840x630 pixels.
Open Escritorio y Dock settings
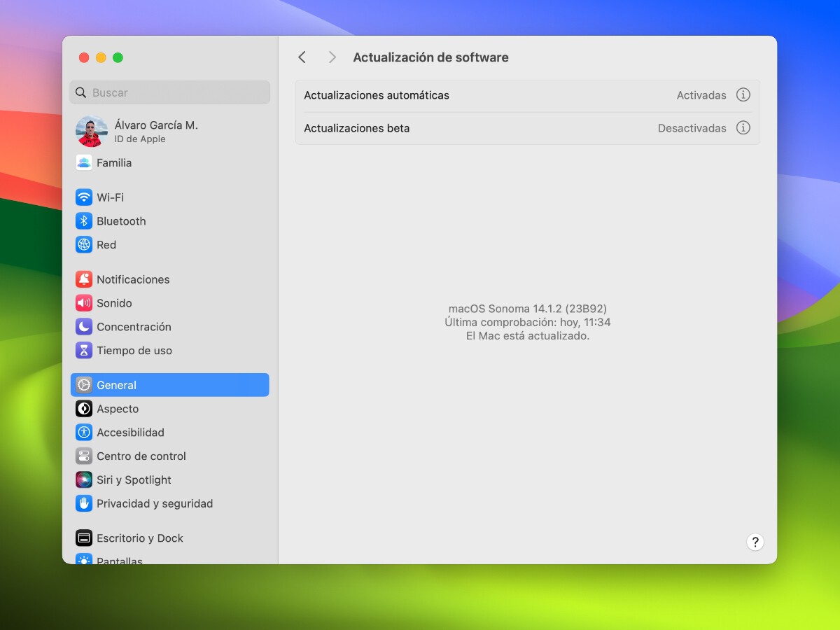(x=83, y=538)
